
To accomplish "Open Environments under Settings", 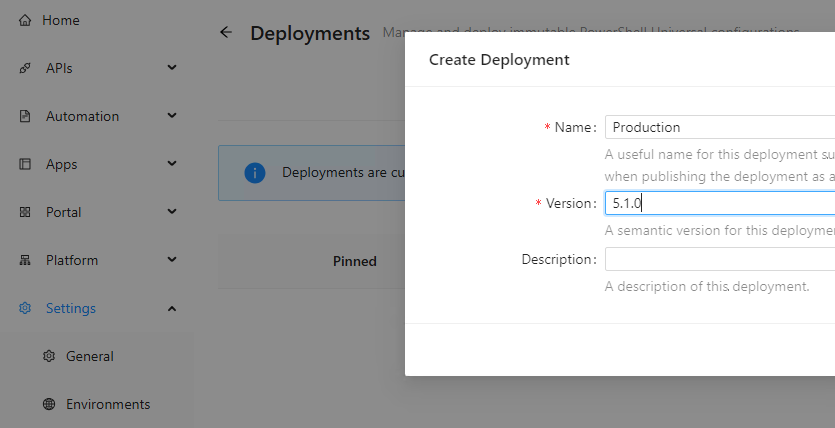I will click(x=107, y=404).
